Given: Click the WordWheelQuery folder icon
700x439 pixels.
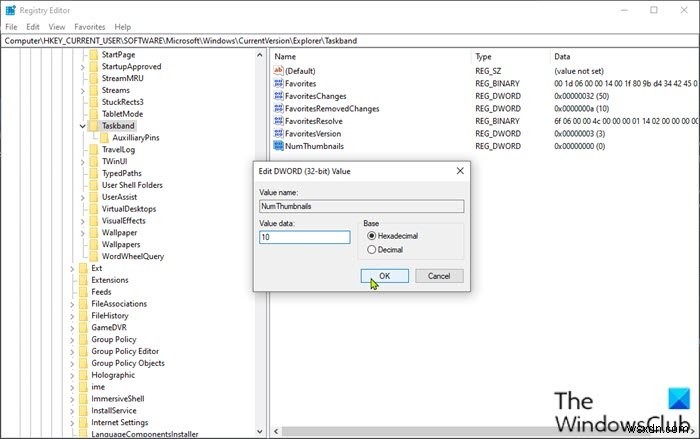Looking at the screenshot, I should [x=93, y=256].
